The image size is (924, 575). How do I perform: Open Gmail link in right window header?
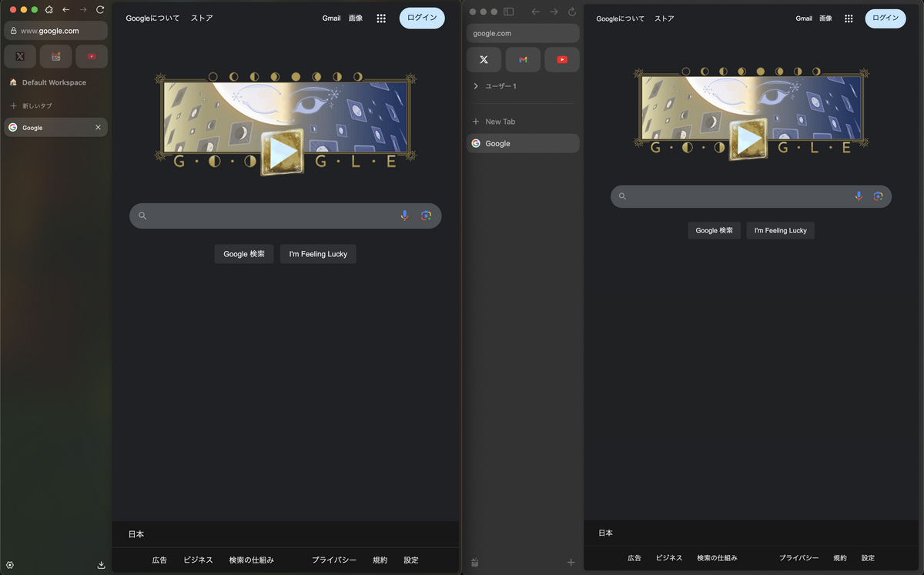click(804, 18)
